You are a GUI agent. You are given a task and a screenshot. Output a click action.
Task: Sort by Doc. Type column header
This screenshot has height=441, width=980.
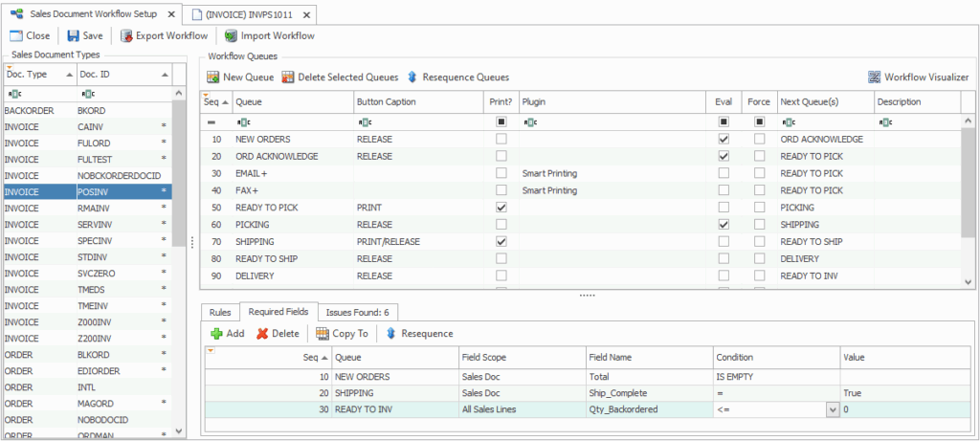(x=36, y=74)
